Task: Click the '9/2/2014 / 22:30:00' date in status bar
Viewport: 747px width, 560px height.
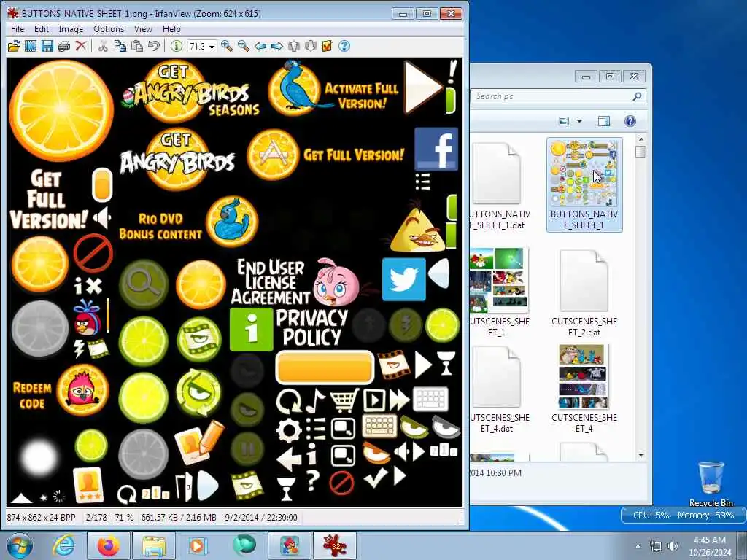Action: 261,518
